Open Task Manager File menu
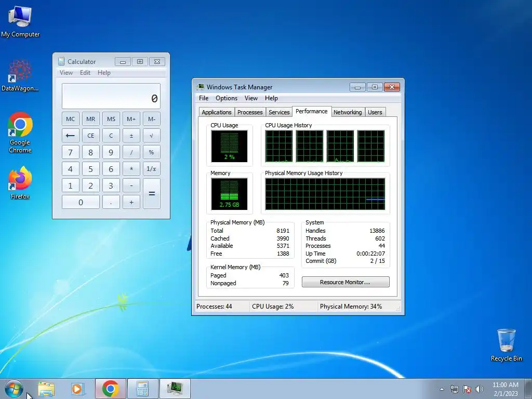This screenshot has height=399, width=532. (x=204, y=98)
